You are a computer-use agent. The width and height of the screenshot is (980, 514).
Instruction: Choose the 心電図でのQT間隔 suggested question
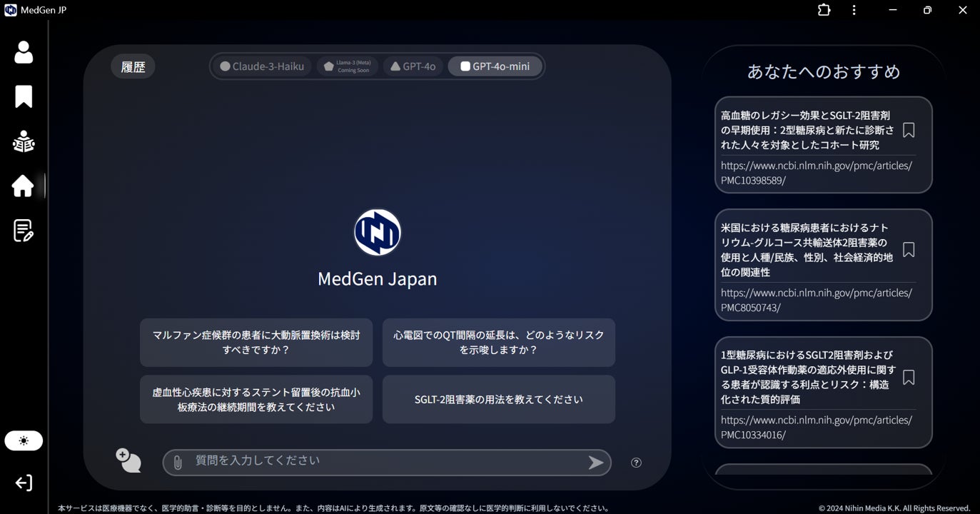[499, 343]
